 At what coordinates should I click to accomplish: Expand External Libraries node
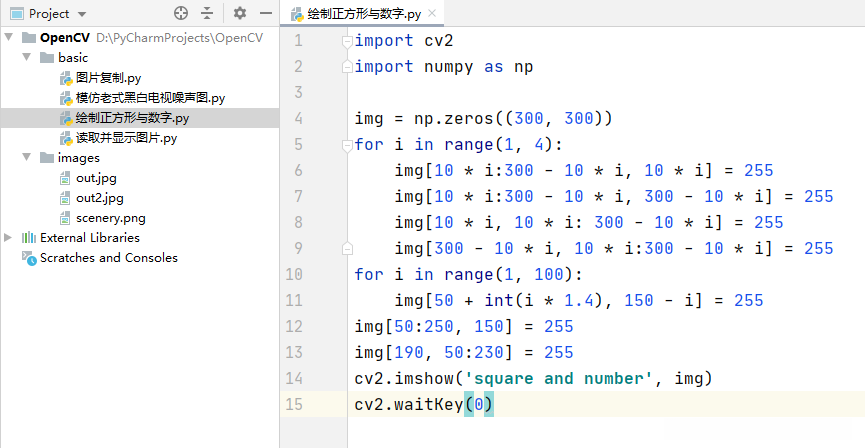click(8, 238)
